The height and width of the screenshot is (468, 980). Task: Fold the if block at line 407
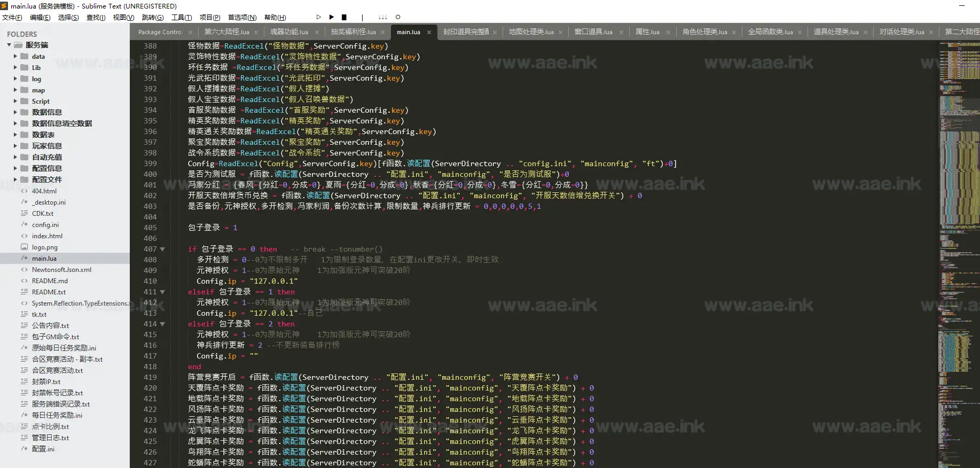pyautogui.click(x=162, y=249)
